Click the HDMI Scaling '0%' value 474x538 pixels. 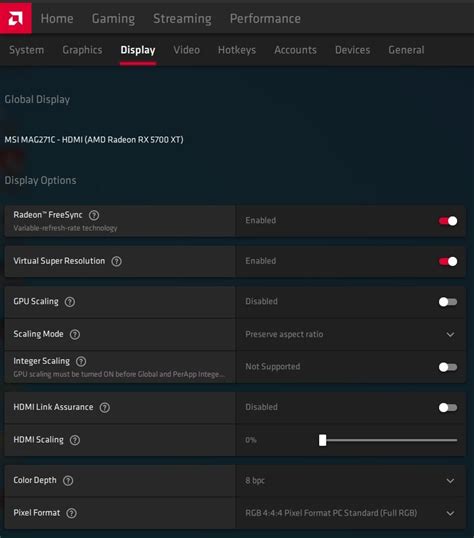[x=251, y=440]
